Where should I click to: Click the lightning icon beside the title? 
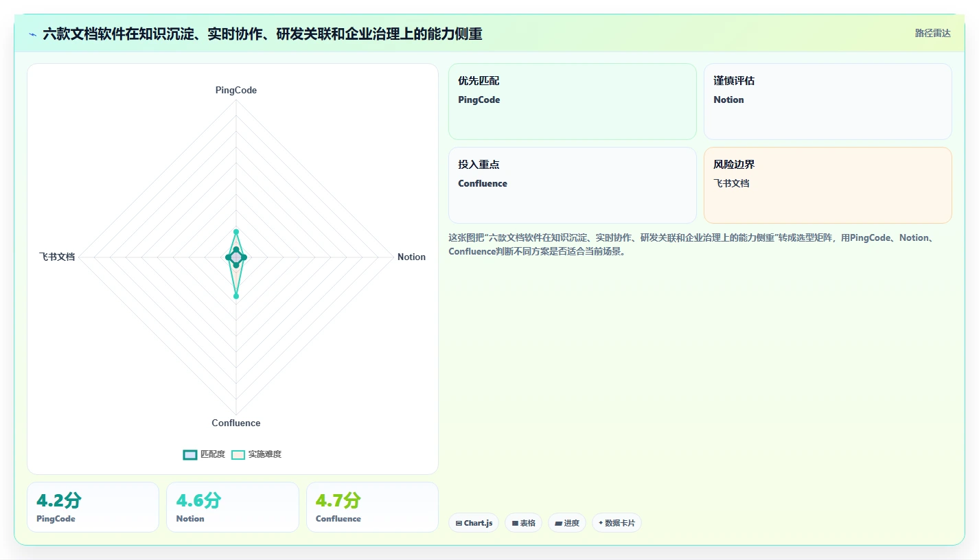[x=32, y=34]
